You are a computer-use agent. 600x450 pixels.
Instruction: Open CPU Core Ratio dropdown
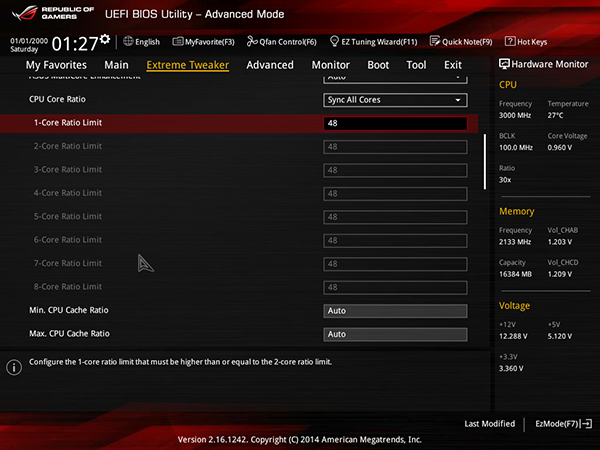395,100
